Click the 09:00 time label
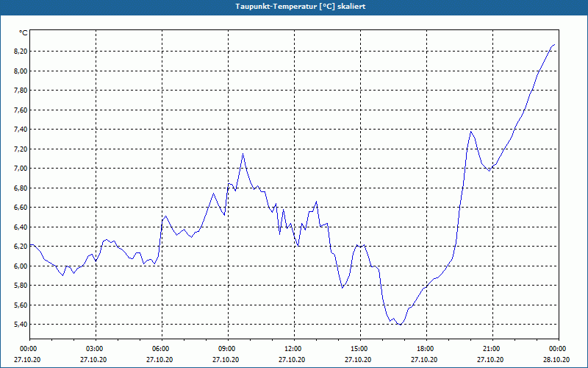The image size is (588, 368). [x=228, y=349]
